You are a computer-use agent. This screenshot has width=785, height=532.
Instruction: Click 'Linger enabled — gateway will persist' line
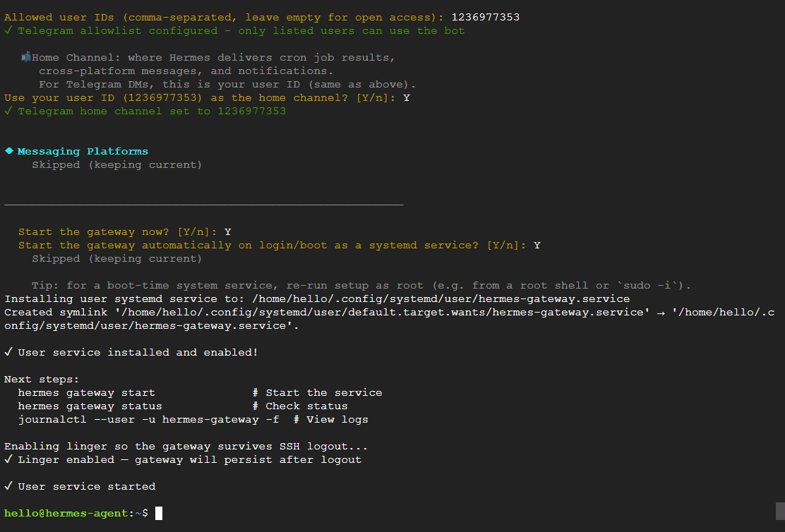[x=183, y=460]
